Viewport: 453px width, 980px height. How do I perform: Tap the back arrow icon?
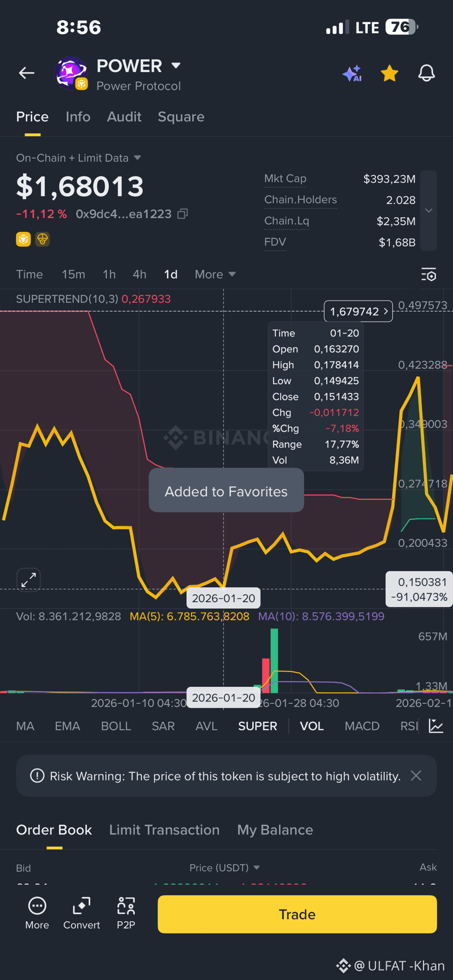pos(26,73)
